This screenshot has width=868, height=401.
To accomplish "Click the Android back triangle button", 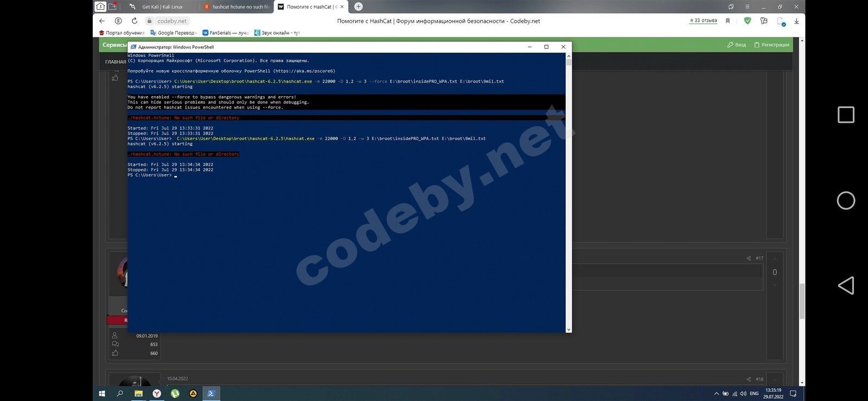I will [846, 286].
